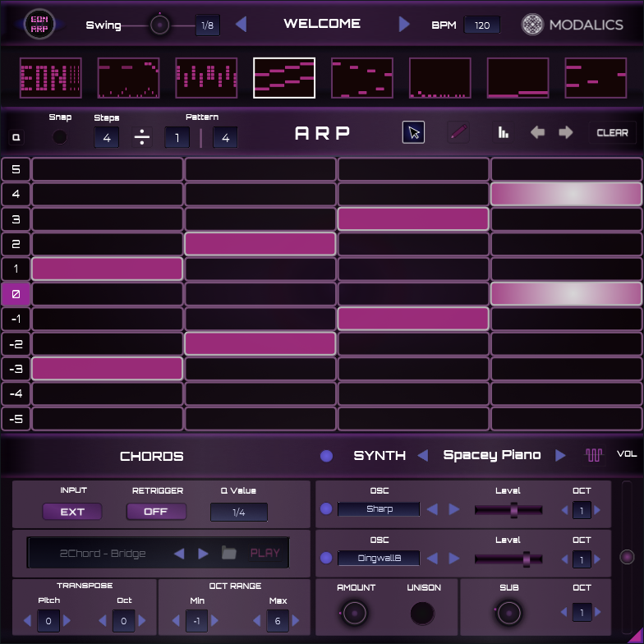
Task: Click the EON ARP logo icon
Action: (x=39, y=24)
